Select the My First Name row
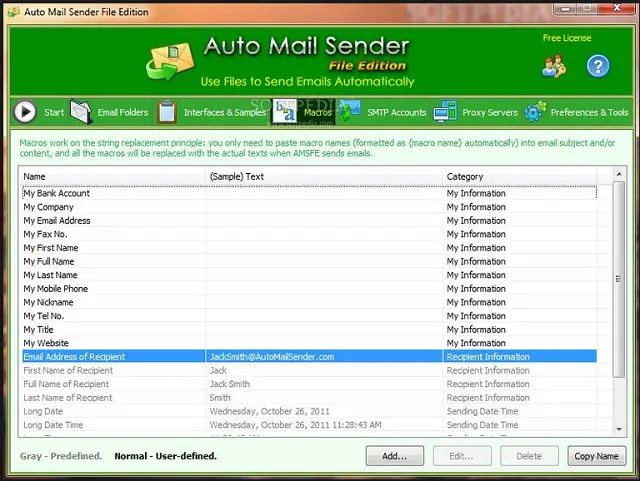This screenshot has height=481, width=640. pos(309,248)
